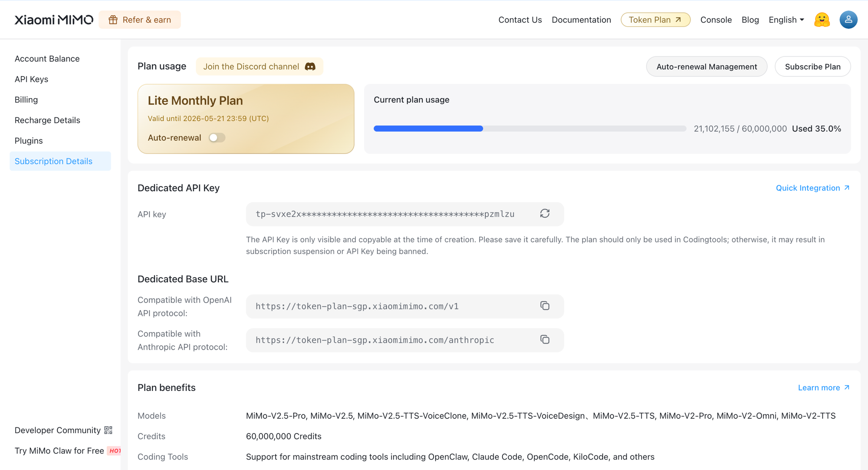Click the current plan usage progress bar
Screen dimensions: 868x470
tap(530, 129)
